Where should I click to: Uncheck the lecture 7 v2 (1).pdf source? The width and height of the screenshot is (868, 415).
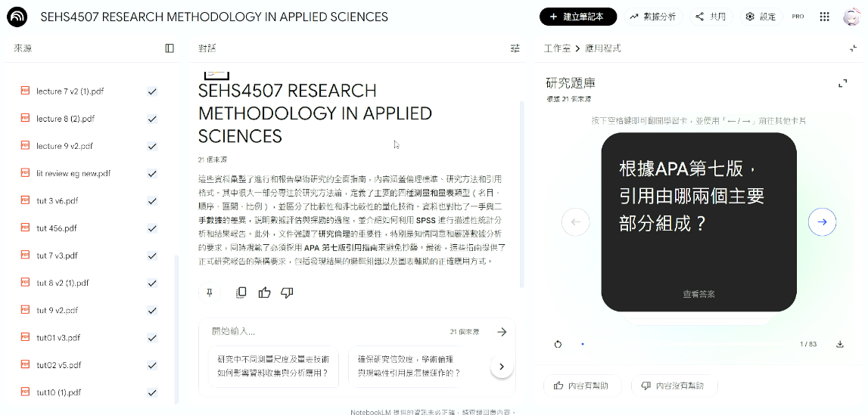(x=152, y=91)
